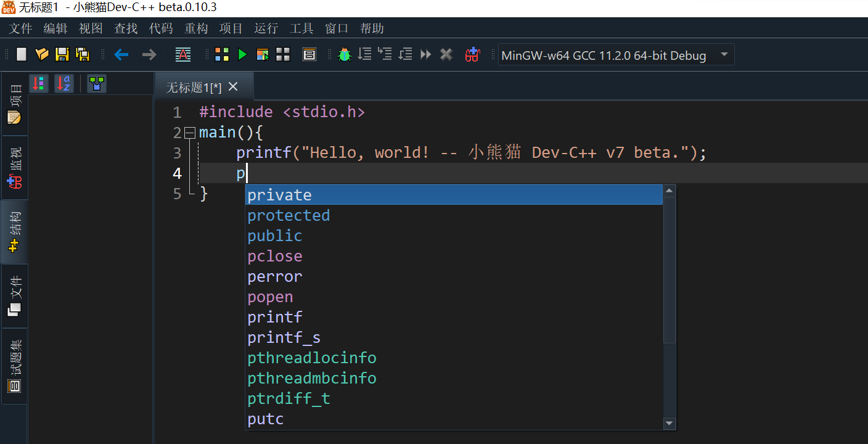The image size is (868, 444).
Task: Click the autocomplete list scroll down arrow
Action: tap(669, 423)
